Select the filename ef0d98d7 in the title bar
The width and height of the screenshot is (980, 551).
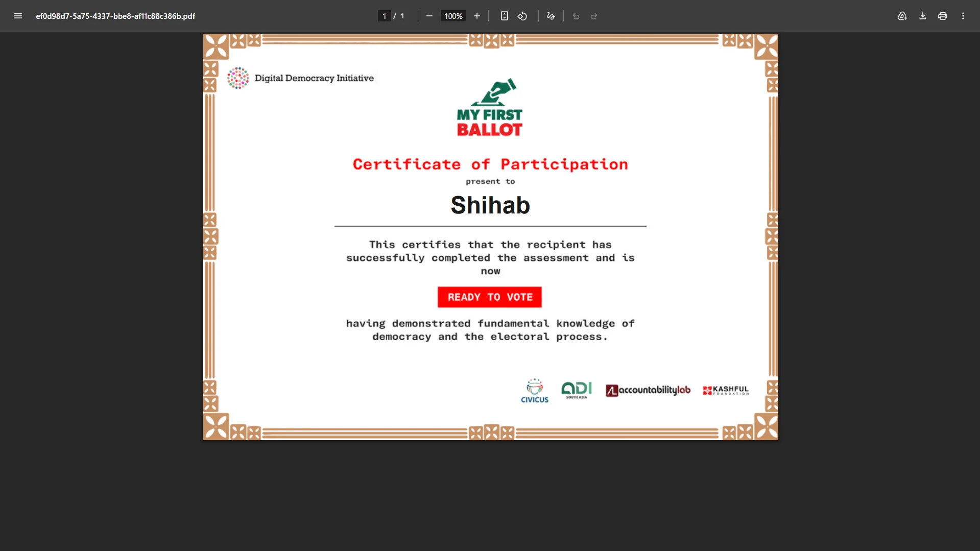click(115, 16)
